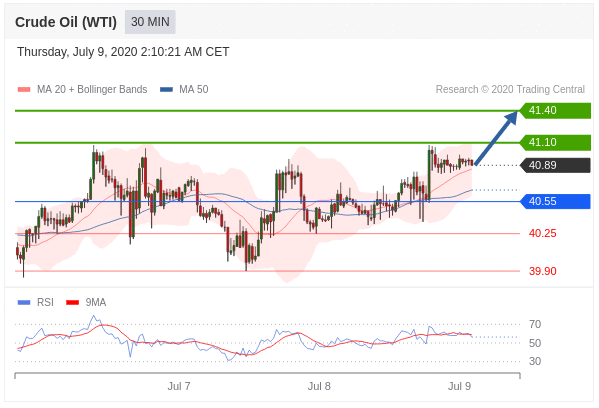Click the RSI 30 level label
This screenshot has height=408, width=599.
pos(535,361)
